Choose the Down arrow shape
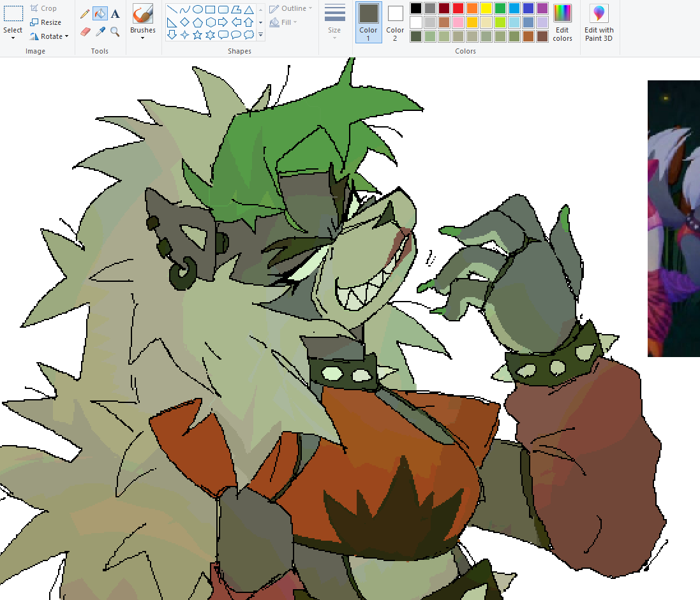The image size is (700, 600). point(172,34)
